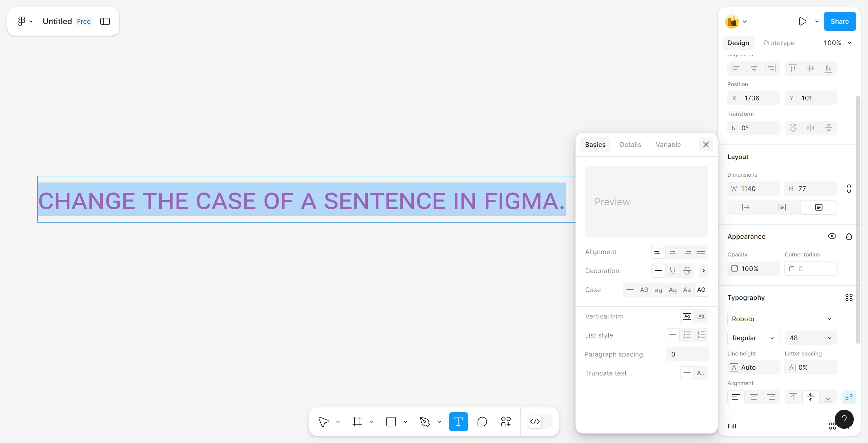Rotate 90 degrees icon in Transform
Image resolution: width=868 pixels, height=443 pixels.
[x=793, y=128]
